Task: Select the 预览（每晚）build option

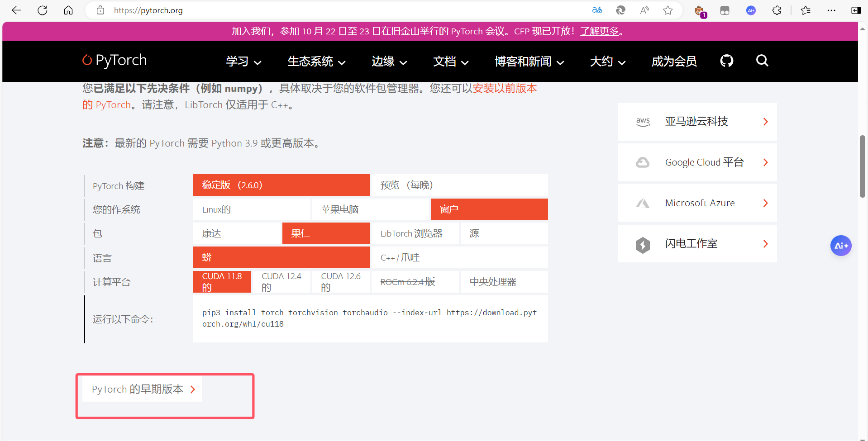Action: click(459, 185)
